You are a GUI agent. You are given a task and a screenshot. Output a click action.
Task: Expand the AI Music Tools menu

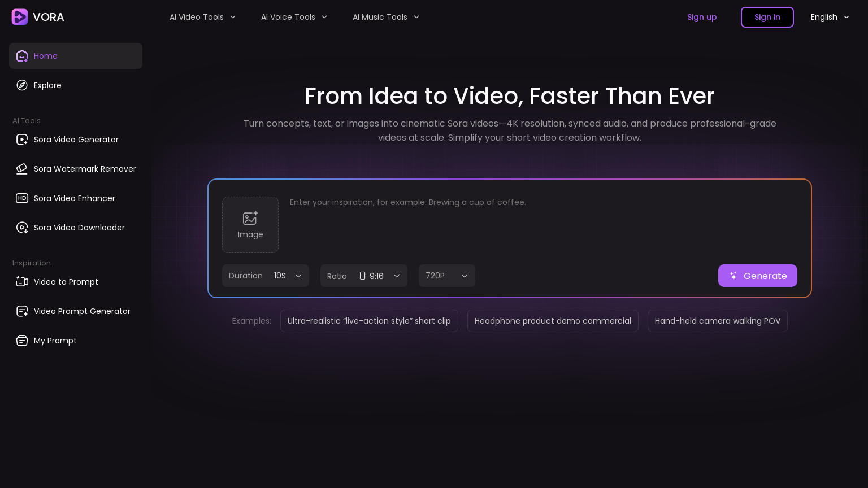386,17
